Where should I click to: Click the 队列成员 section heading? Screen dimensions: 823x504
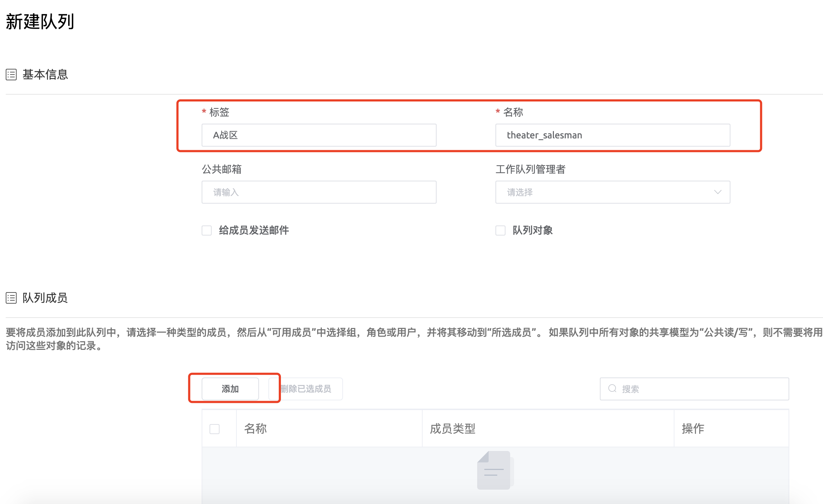click(45, 298)
